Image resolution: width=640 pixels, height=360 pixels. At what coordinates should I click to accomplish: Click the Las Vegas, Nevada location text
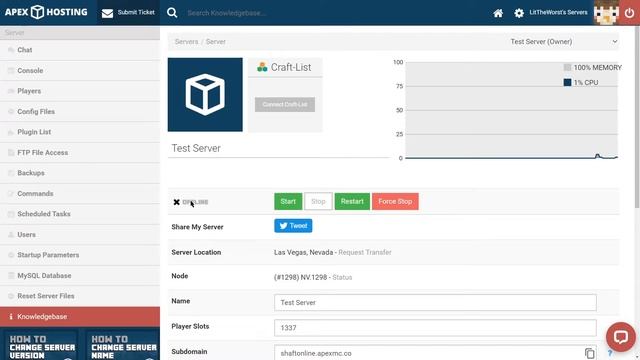(303, 252)
